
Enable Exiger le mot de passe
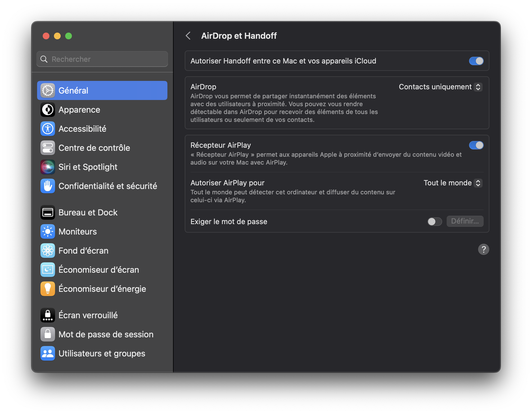pyautogui.click(x=435, y=222)
